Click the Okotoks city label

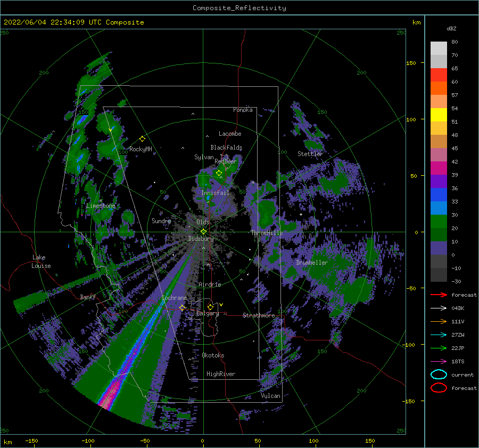coord(213,355)
